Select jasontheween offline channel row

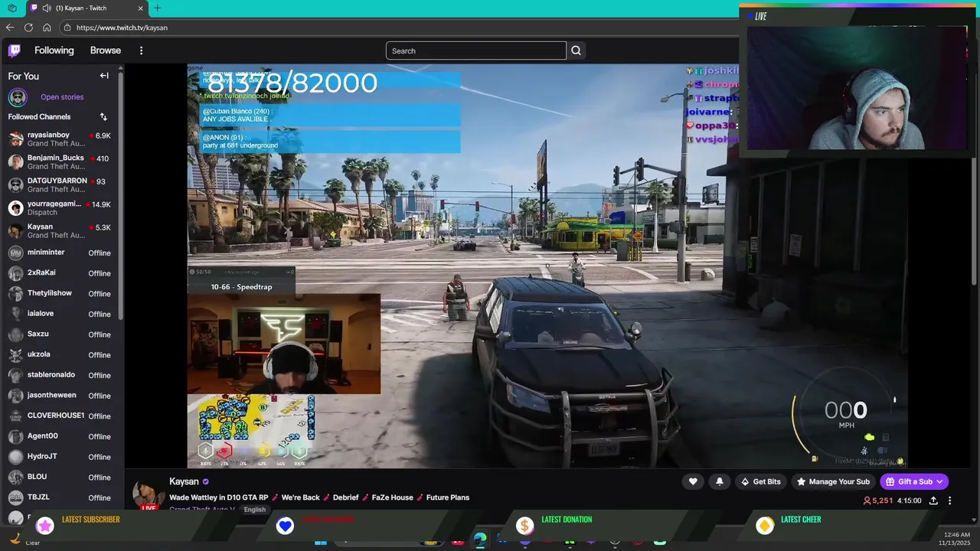(x=60, y=396)
